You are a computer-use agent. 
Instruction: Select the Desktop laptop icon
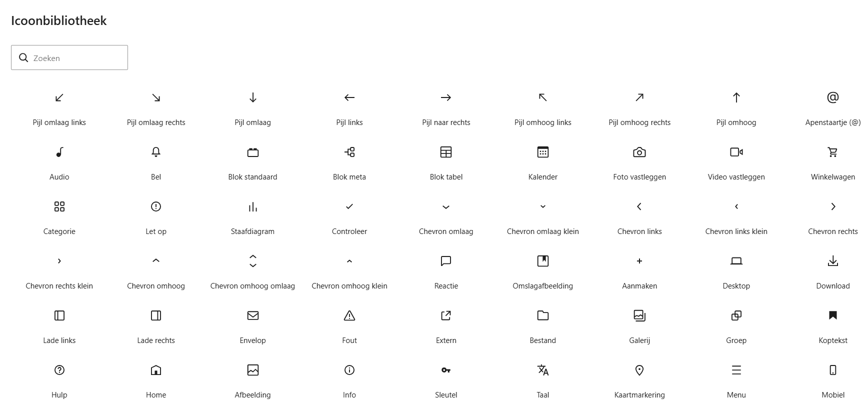click(x=736, y=261)
